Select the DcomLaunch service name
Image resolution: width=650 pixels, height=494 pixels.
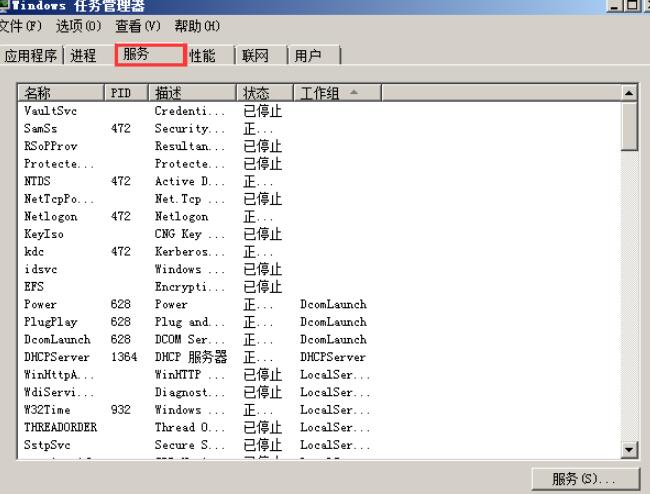(x=57, y=339)
